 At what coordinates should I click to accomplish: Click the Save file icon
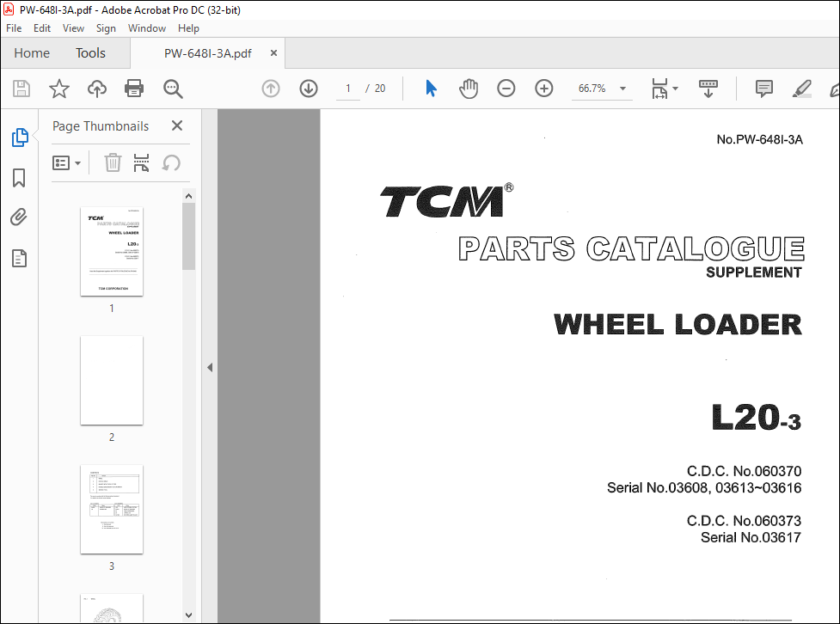click(21, 89)
